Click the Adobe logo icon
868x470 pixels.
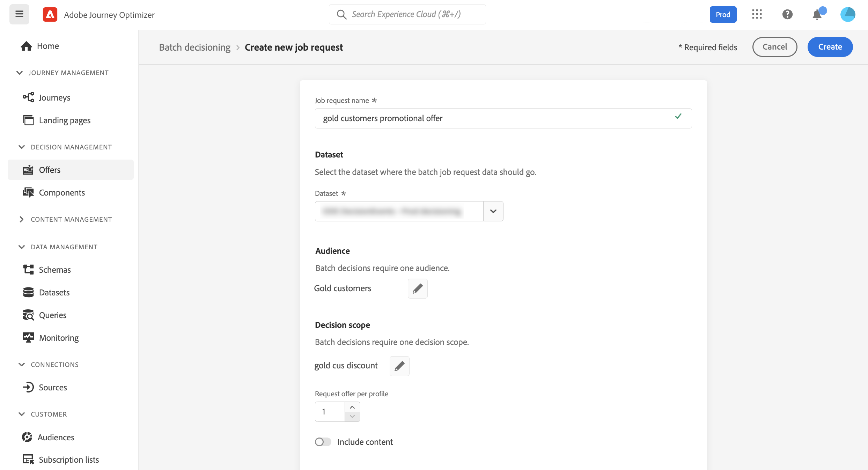pyautogui.click(x=50, y=15)
